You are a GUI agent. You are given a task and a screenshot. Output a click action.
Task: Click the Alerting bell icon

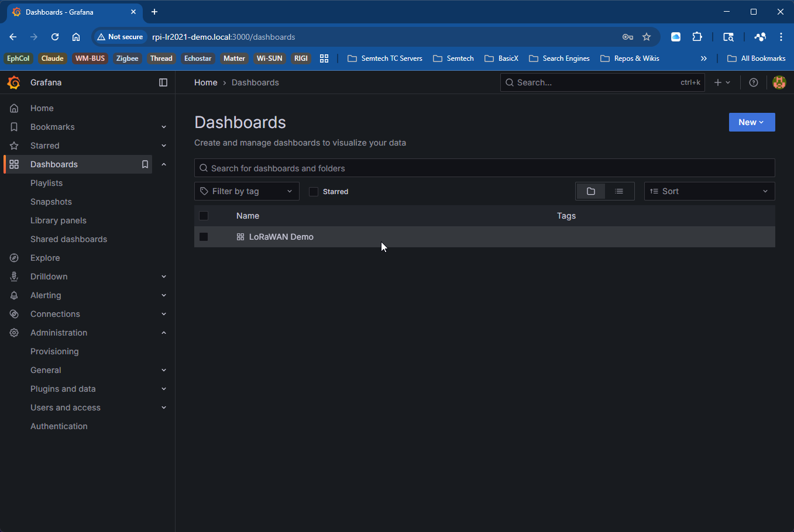tap(14, 295)
